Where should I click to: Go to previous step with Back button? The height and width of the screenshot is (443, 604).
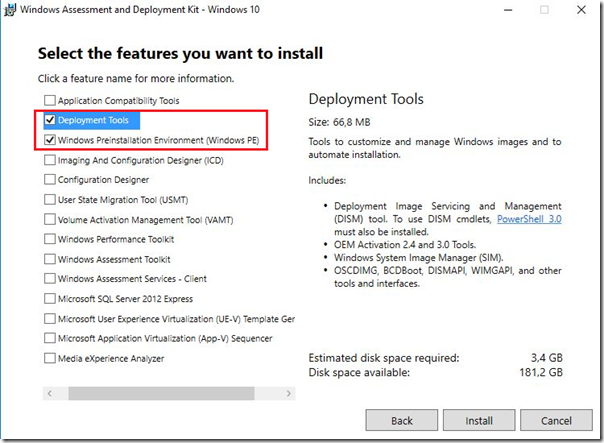(402, 421)
